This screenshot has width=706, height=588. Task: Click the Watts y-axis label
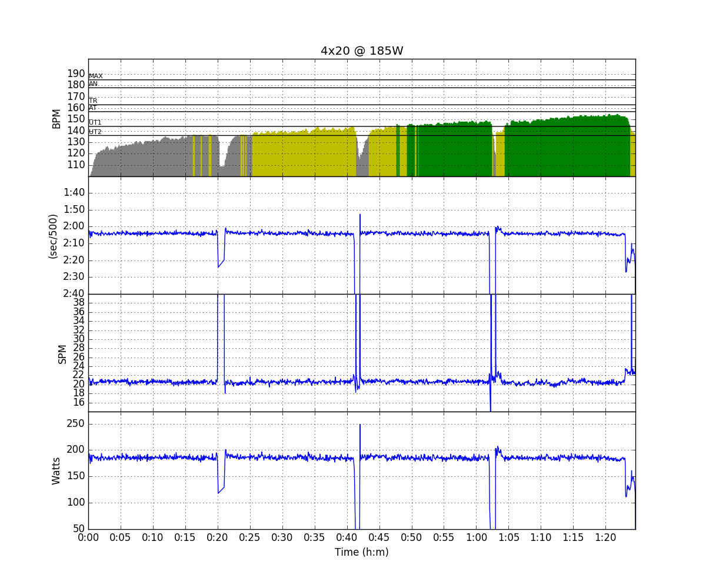(x=56, y=471)
